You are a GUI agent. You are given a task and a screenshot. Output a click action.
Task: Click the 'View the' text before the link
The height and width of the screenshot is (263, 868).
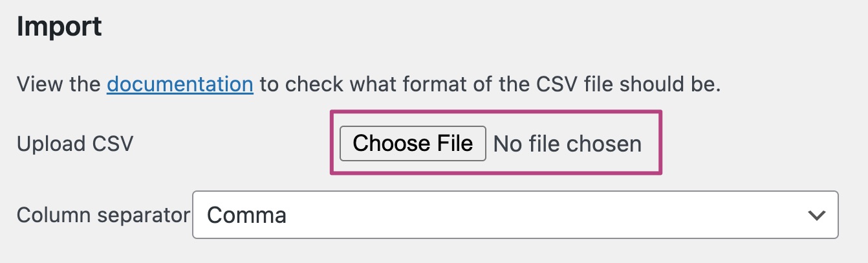click(59, 84)
